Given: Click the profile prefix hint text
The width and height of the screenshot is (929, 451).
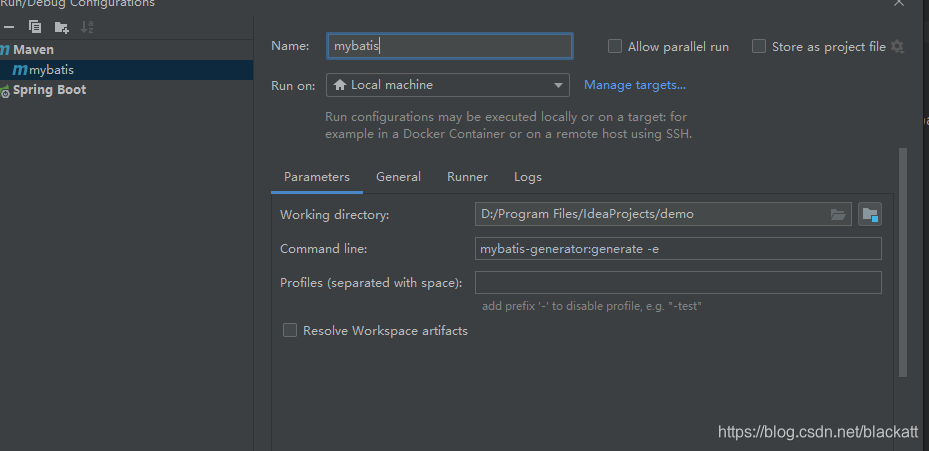Looking at the screenshot, I should pos(591,306).
